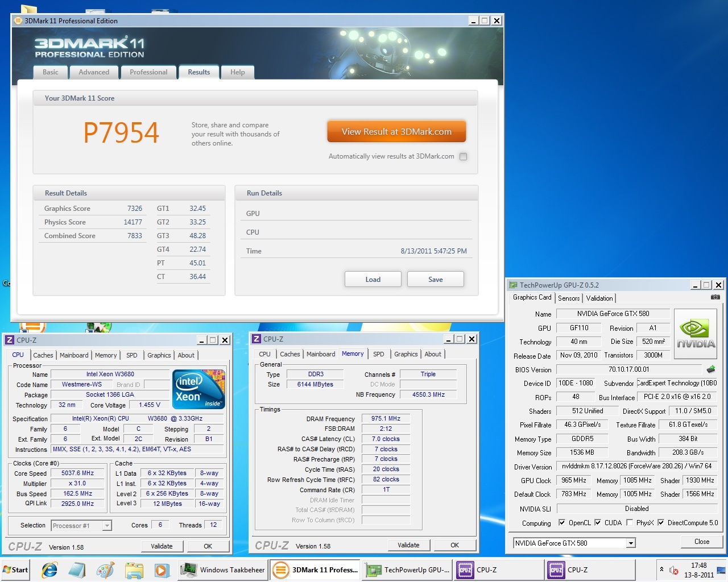The width and height of the screenshot is (728, 582).
Task: Click the Intel Xeon logo in CPU-Z
Action: 198,389
